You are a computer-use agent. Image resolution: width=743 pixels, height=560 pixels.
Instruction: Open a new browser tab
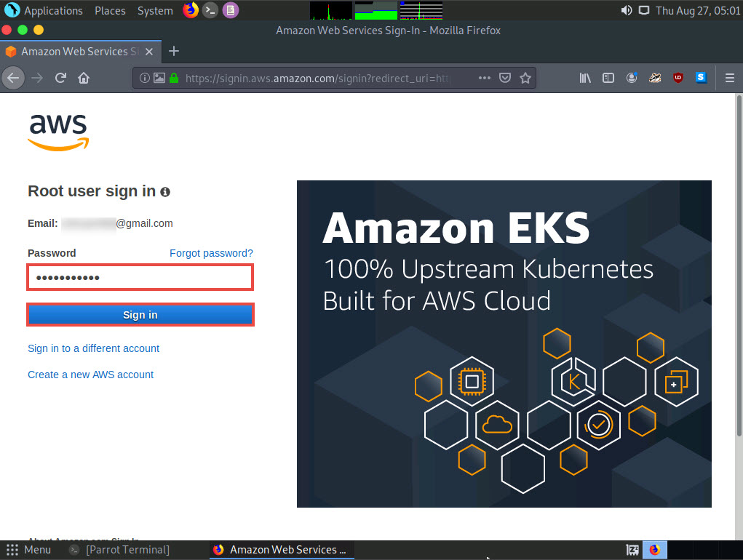[x=174, y=51]
